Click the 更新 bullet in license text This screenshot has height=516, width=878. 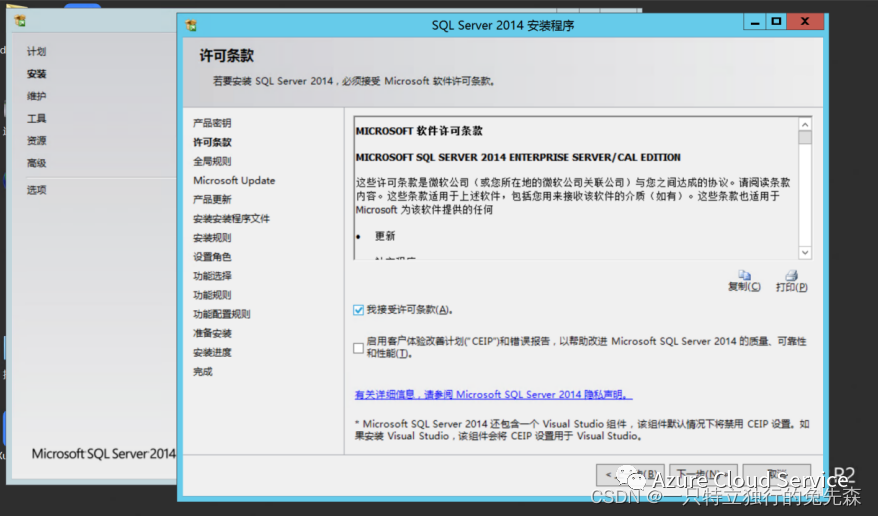[x=385, y=236]
